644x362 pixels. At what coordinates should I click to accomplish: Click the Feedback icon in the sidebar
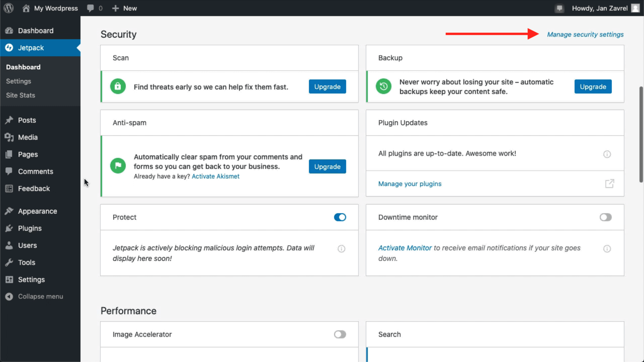click(9, 188)
